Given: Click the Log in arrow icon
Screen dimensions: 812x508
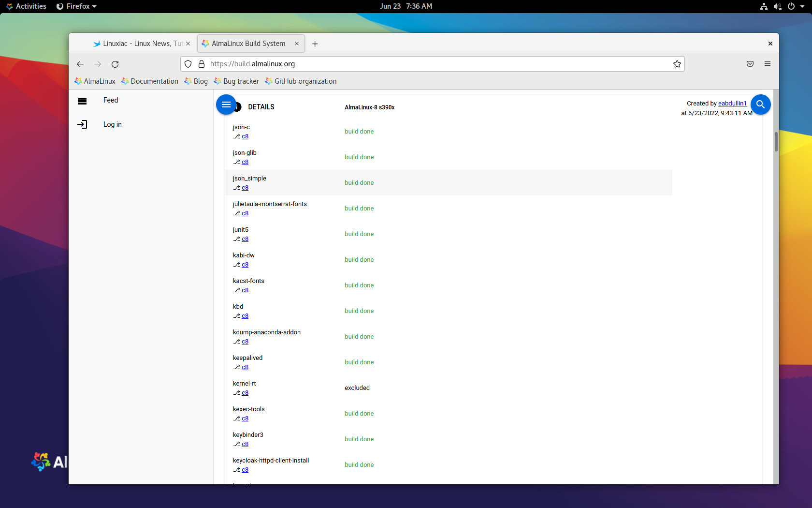Looking at the screenshot, I should pos(82,124).
